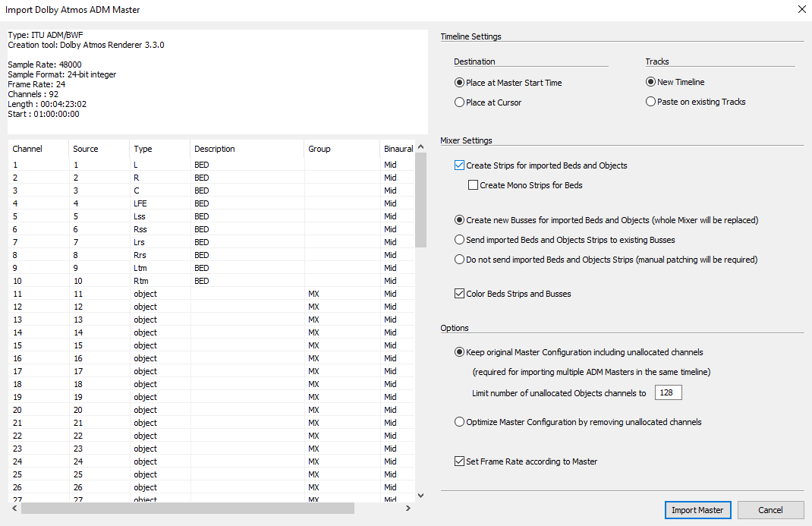The height and width of the screenshot is (526, 812).
Task: Click the Import Master button
Action: click(x=697, y=510)
